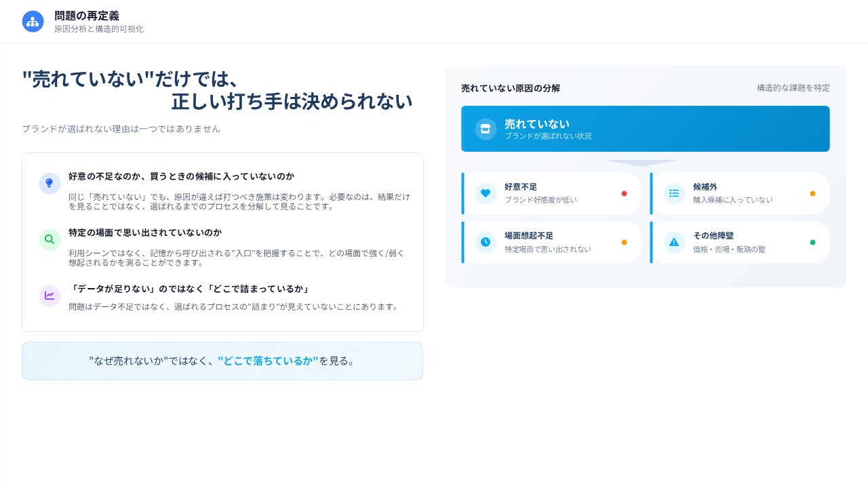Click the warning triangle icon on その他障壁
868x488 pixels.
tap(674, 242)
